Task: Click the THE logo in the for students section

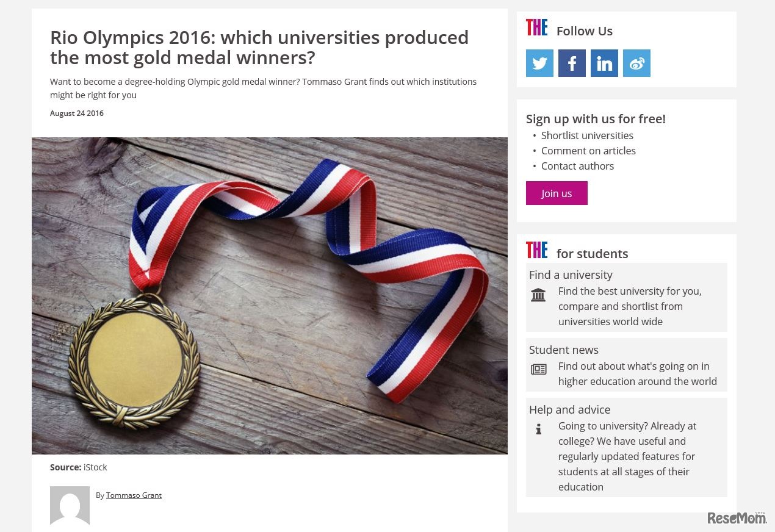Action: click(x=536, y=250)
